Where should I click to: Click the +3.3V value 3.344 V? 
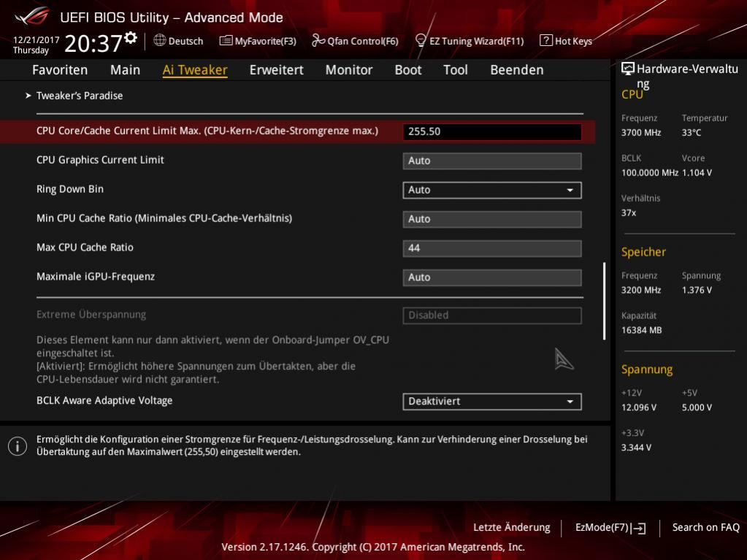637,448
